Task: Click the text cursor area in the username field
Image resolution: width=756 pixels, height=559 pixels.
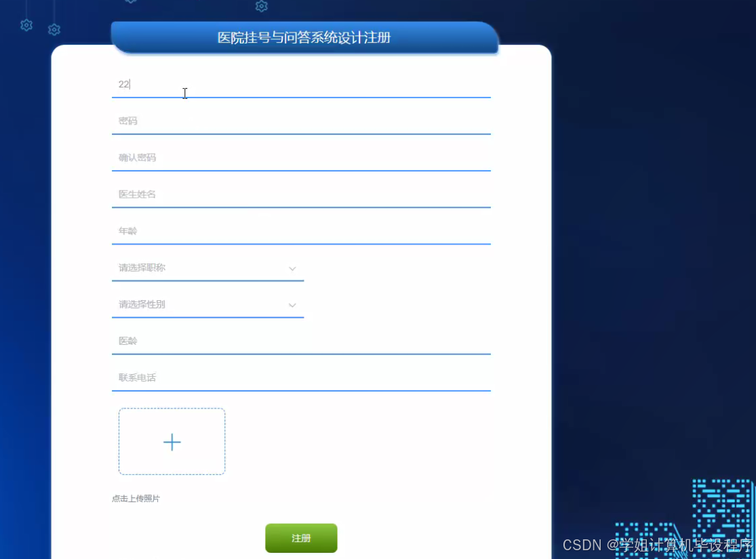Action: (185, 94)
